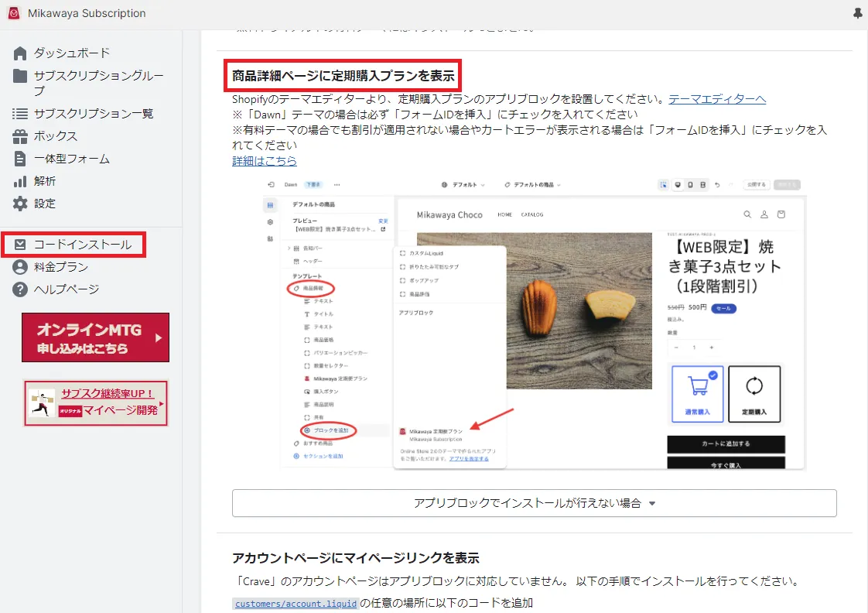Open the 設定 gear icon
Screen dimensions: 868x613
(x=20, y=204)
